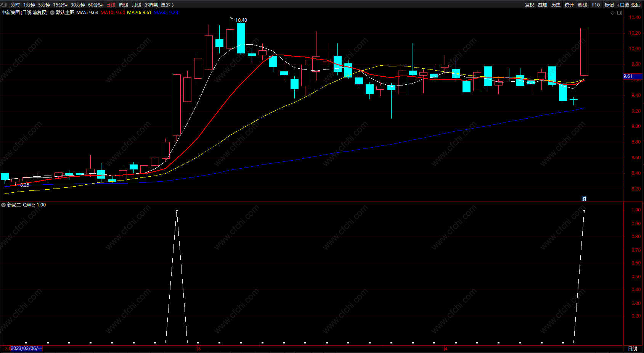Click the month 4 marker on time axis
The height and width of the screenshot is (353, 644).
[x=446, y=349]
